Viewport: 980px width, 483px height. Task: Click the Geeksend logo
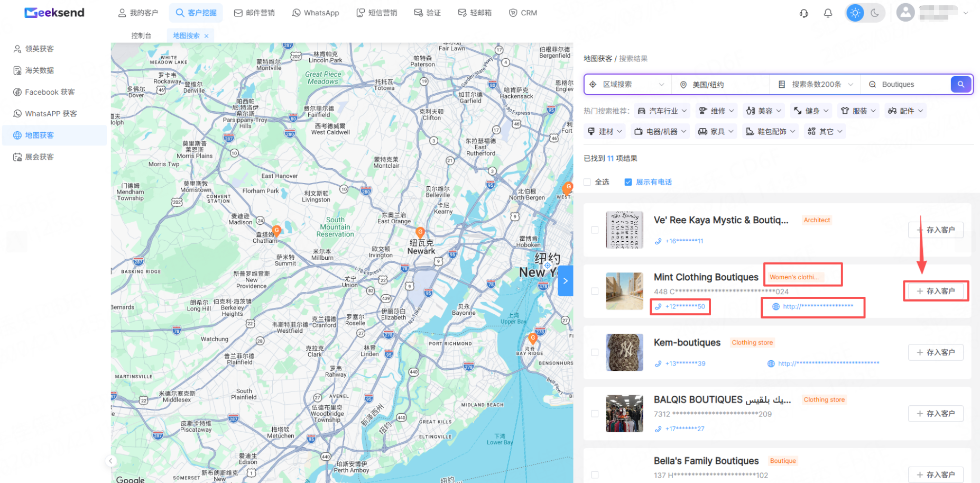click(x=54, y=13)
